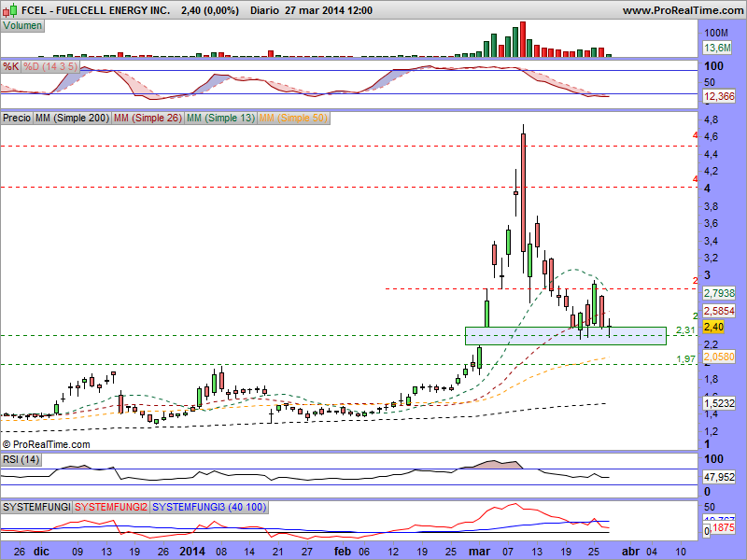Select the 2,40 (0,00%) quote in header
This screenshot has height=560, width=747.
(210, 10)
